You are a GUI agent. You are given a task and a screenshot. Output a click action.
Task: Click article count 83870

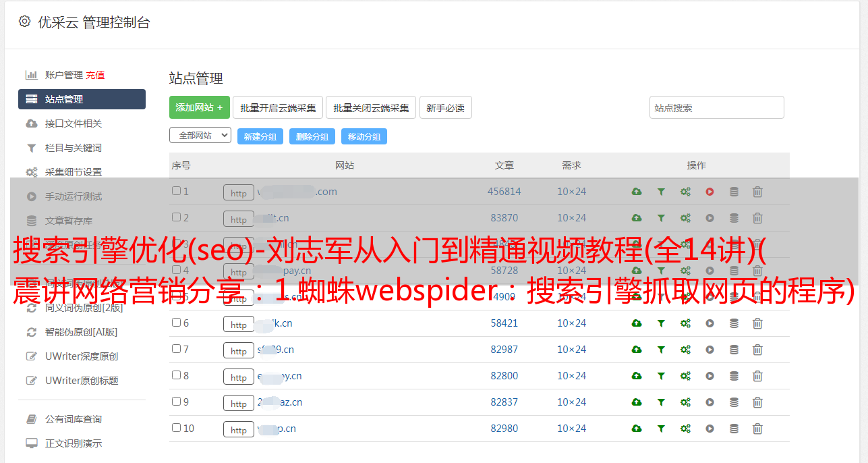(504, 218)
